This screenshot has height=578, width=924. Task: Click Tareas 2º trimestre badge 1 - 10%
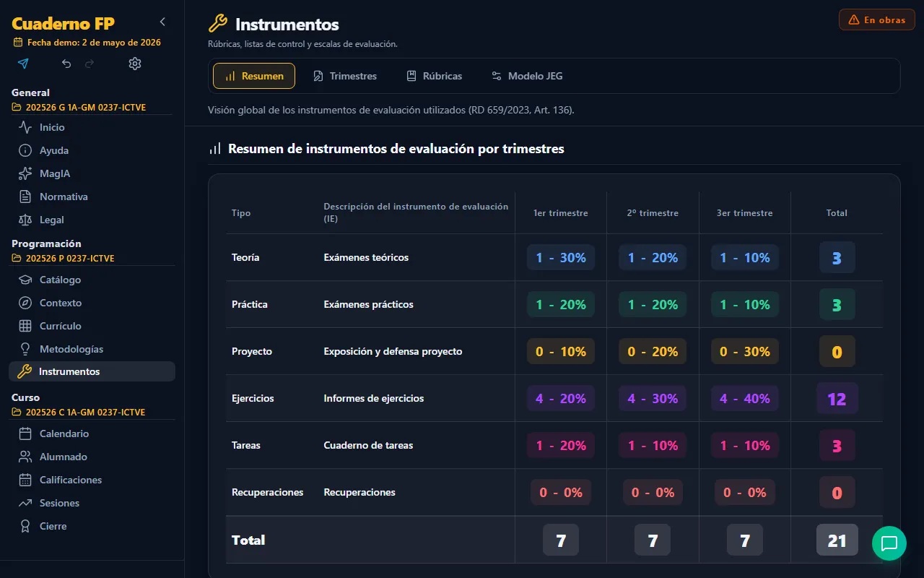point(653,445)
